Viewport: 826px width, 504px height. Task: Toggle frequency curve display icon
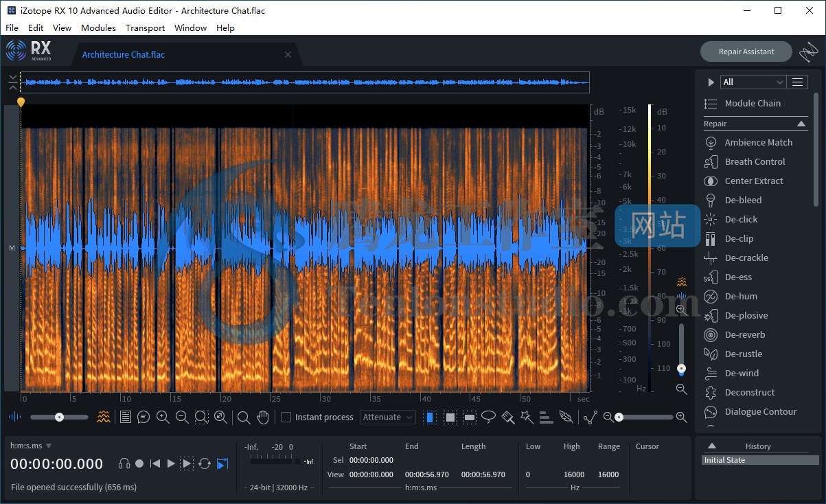pyautogui.click(x=590, y=417)
